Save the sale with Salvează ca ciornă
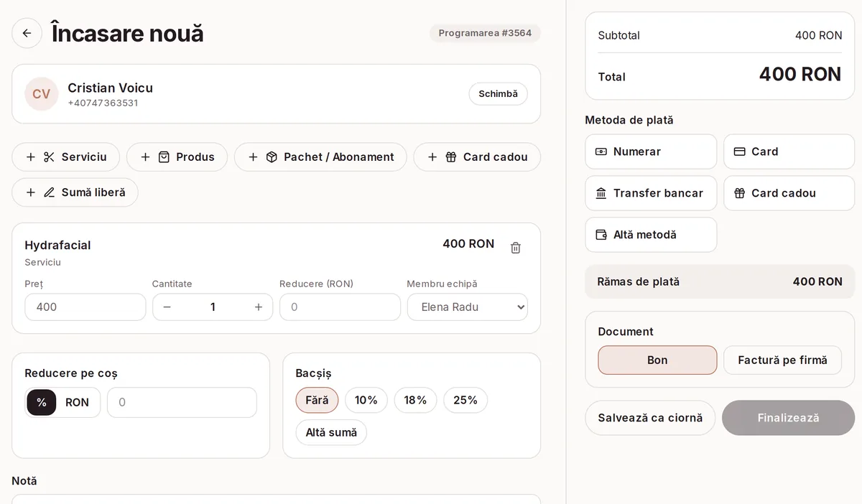Image resolution: width=862 pixels, height=504 pixels. [650, 418]
